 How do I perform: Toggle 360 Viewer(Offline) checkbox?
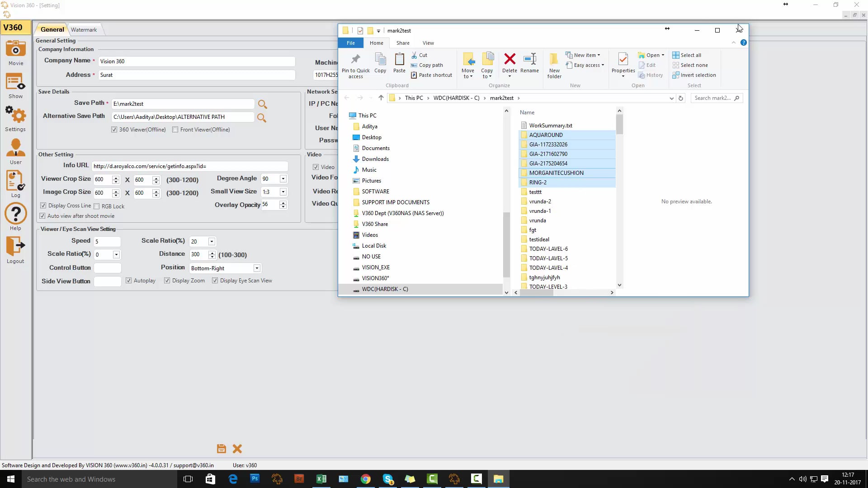(114, 130)
